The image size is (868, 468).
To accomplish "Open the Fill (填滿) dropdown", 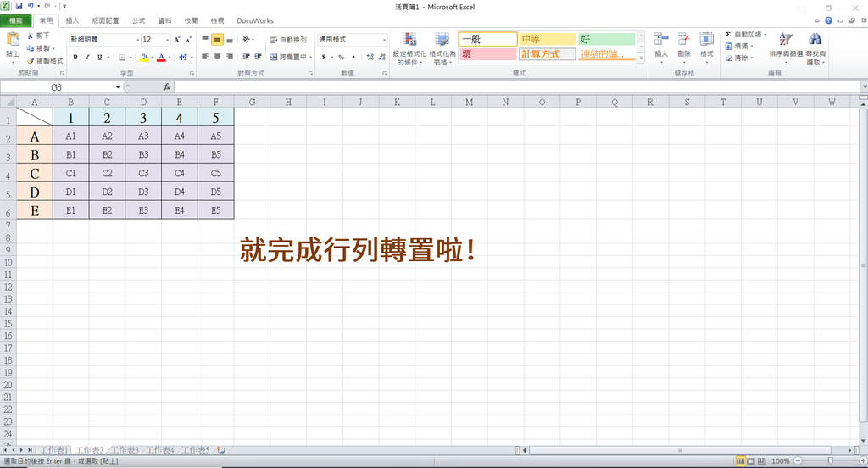I will point(739,46).
